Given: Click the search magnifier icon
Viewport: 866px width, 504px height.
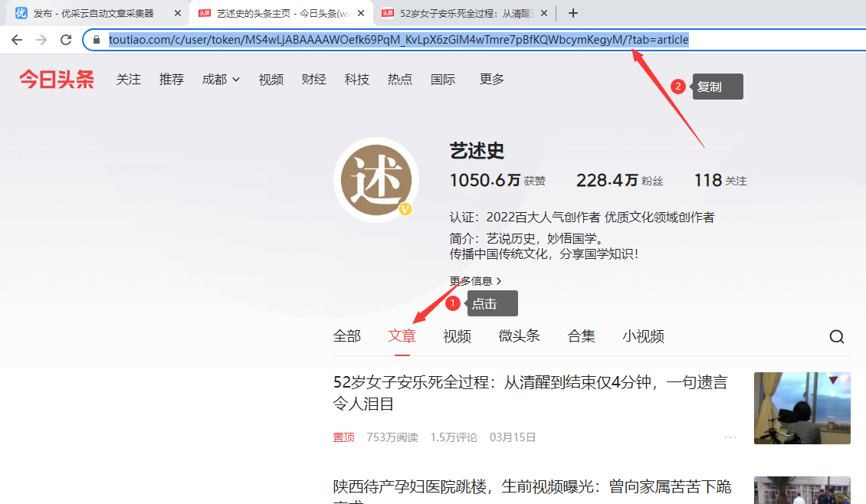Looking at the screenshot, I should point(837,336).
